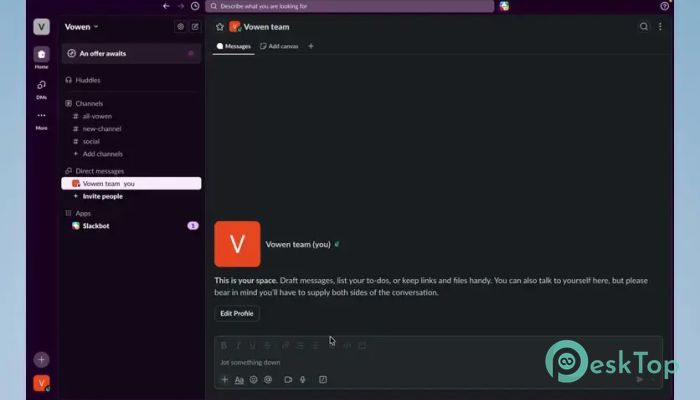Record an audio clip with the microphone icon
Image resolution: width=700 pixels, height=400 pixels.
click(303, 379)
